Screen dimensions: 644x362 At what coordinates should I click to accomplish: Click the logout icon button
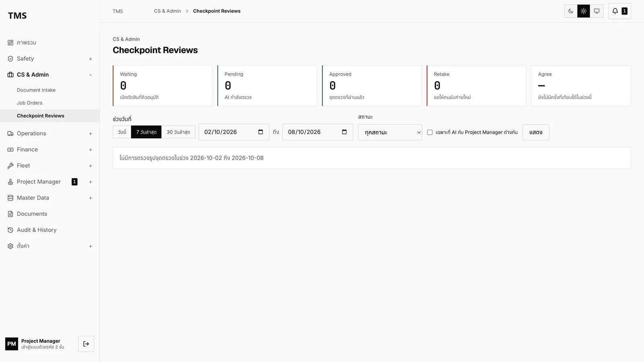point(86,344)
